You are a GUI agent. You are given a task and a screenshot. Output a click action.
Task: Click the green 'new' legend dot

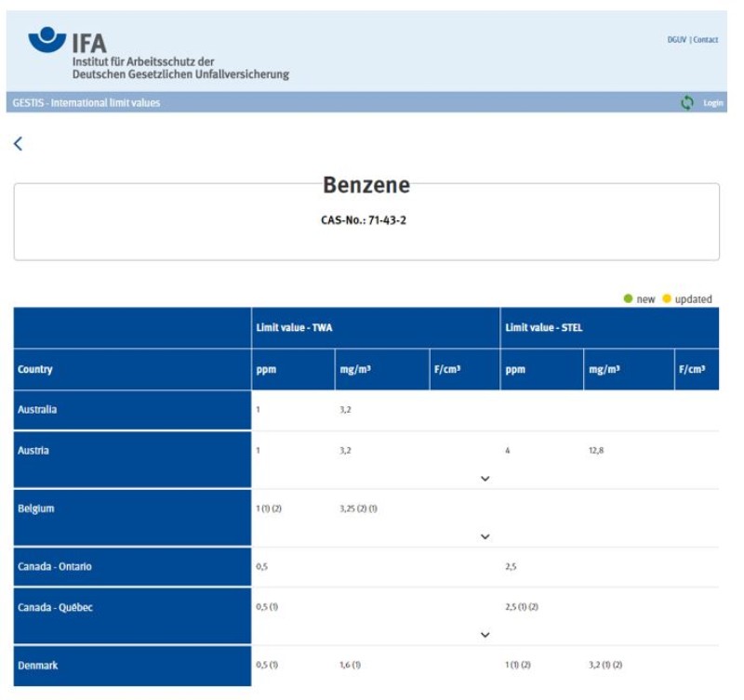point(628,299)
